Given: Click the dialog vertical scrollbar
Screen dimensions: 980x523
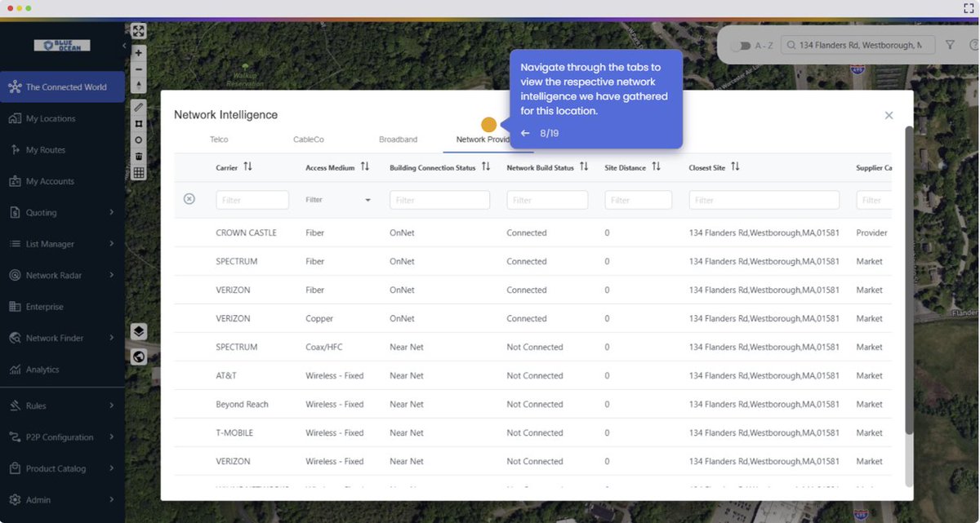Looking at the screenshot, I should tap(909, 281).
